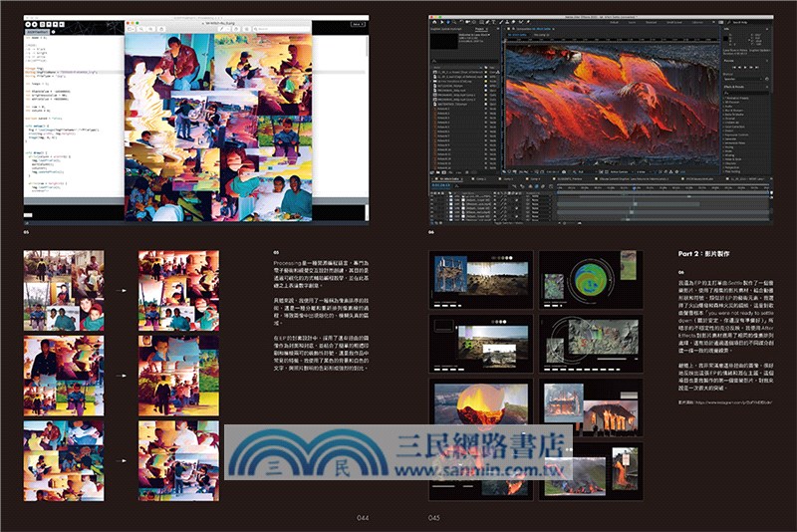Select the Home icon in After Effects toolbar

(x=432, y=21)
